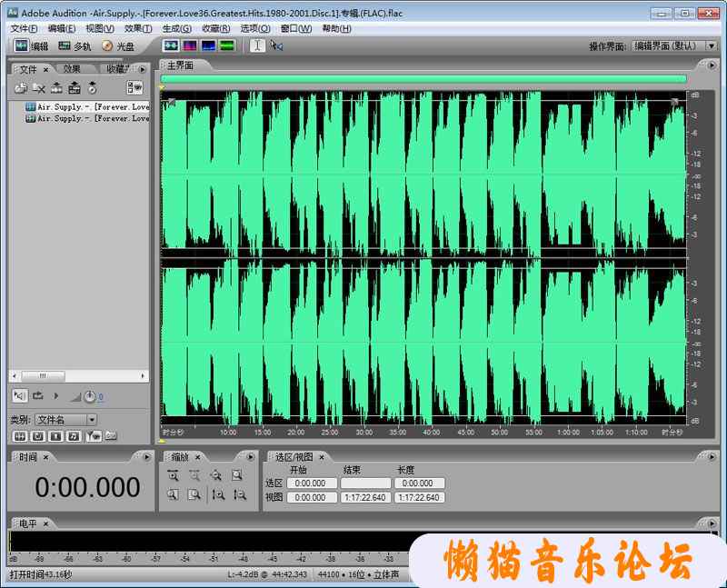Image resolution: width=727 pixels, height=588 pixels.
Task: Click Zoom In Horizontally icon in 缩放 panel
Action: [173, 475]
